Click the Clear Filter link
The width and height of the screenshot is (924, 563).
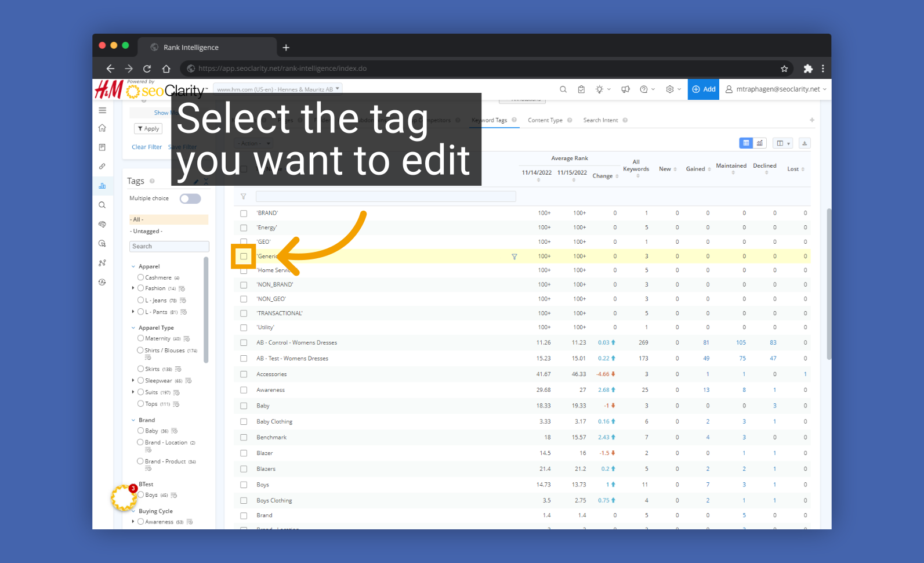coord(147,147)
